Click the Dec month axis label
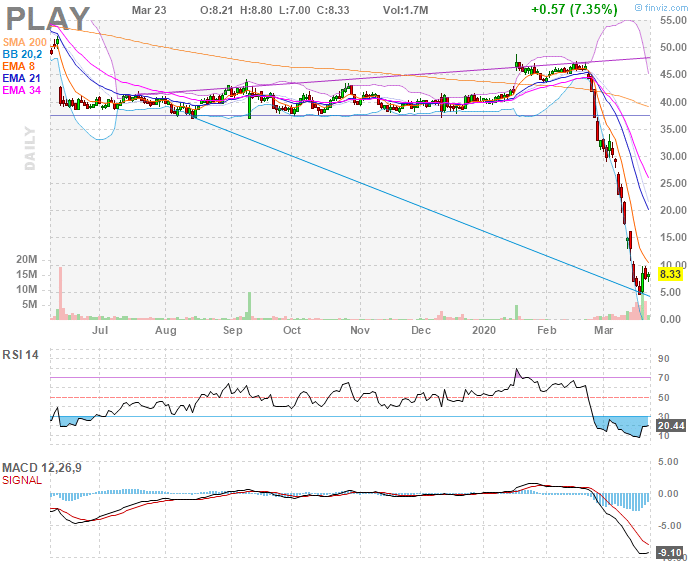Screen dimensions: 700x566 click(x=421, y=330)
